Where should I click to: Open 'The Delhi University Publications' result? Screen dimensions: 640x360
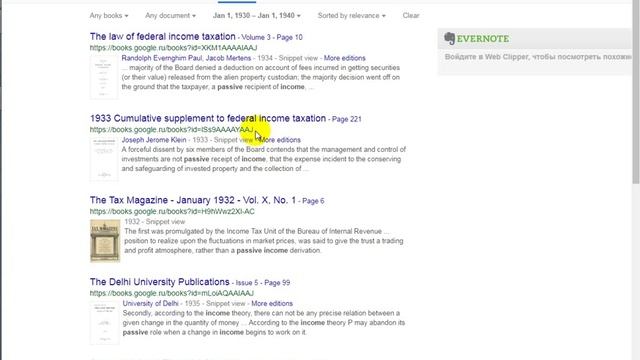pos(160,282)
